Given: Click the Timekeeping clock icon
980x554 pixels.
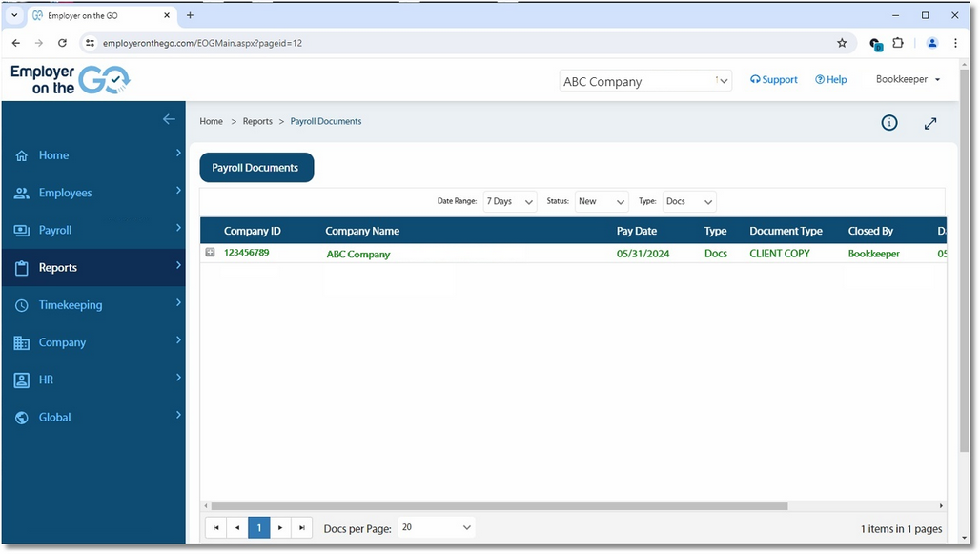Looking at the screenshot, I should (22, 304).
